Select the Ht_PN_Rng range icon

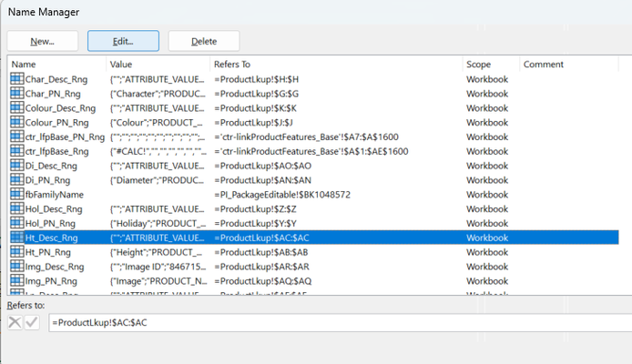point(17,252)
